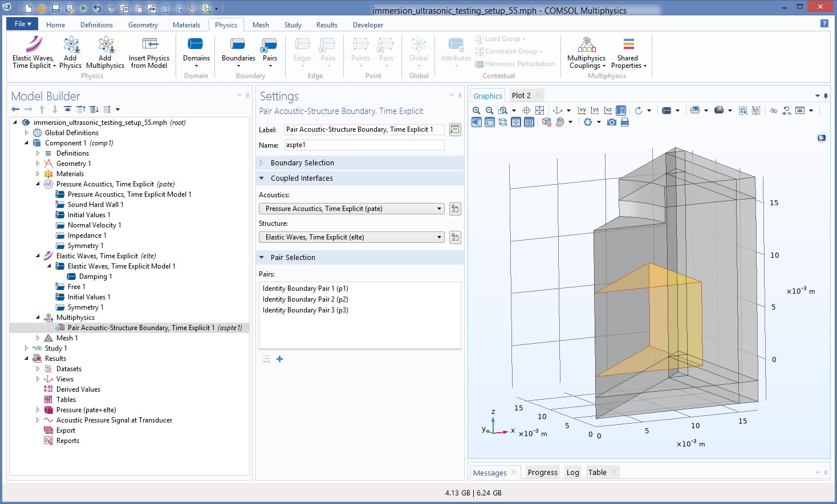837x504 pixels.
Task: Switch to the XY view
Action: (x=582, y=111)
